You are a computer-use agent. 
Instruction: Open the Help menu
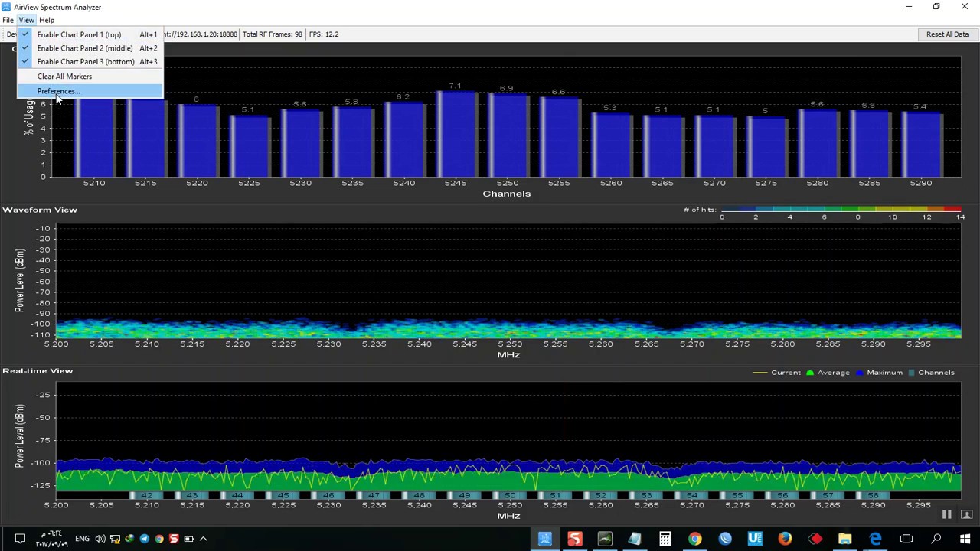[x=47, y=20]
